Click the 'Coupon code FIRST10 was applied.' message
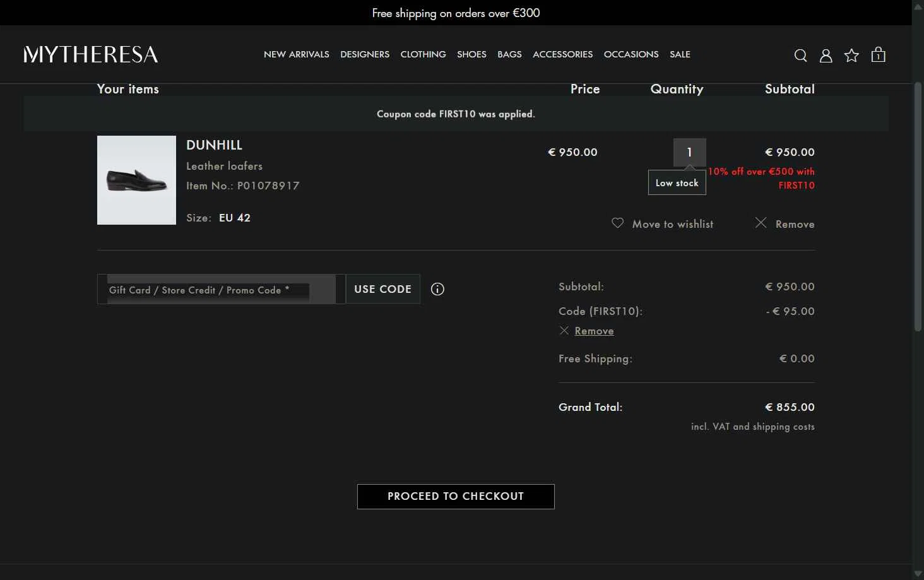The width and height of the screenshot is (924, 580). tap(456, 114)
